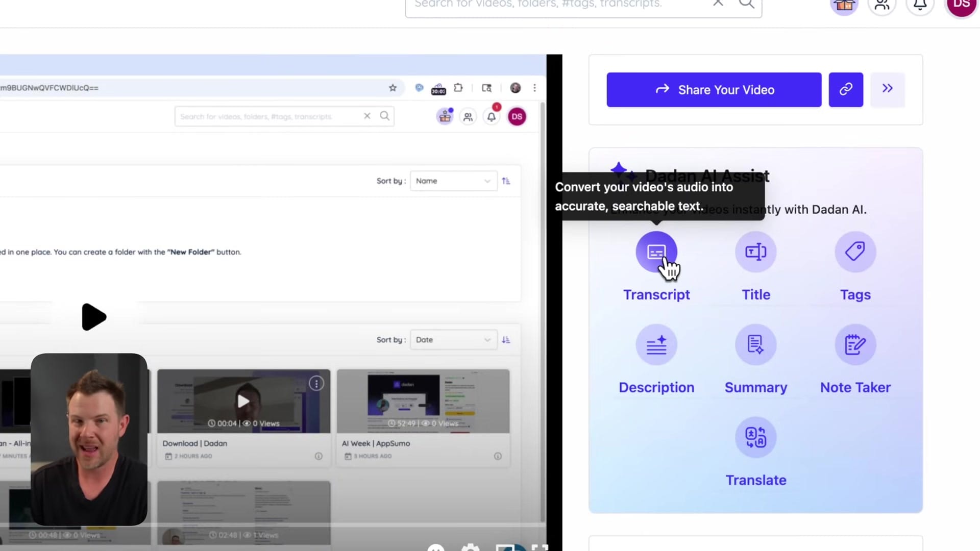Toggle sort order icon beside Date
Viewport: 980px width, 551px height.
click(506, 340)
